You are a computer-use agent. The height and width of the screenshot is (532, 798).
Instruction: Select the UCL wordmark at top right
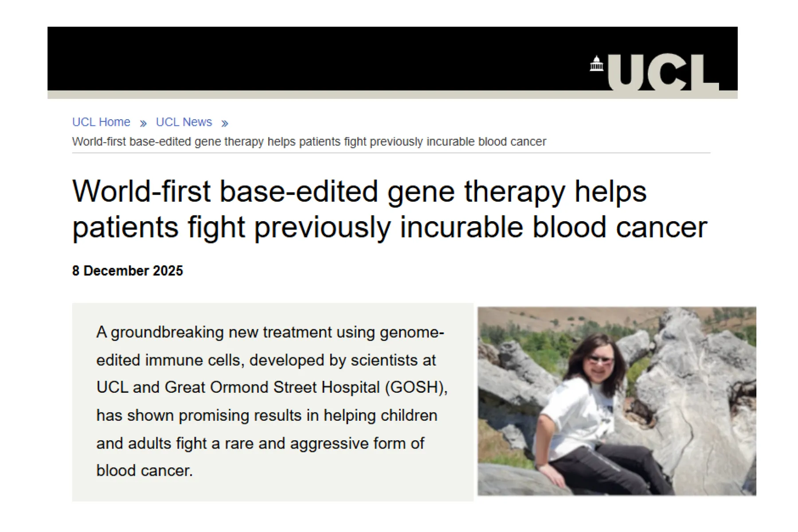(x=665, y=71)
